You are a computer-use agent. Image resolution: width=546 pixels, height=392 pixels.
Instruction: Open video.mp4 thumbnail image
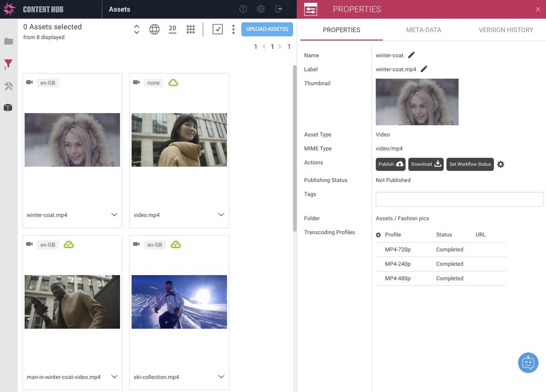[x=179, y=140]
